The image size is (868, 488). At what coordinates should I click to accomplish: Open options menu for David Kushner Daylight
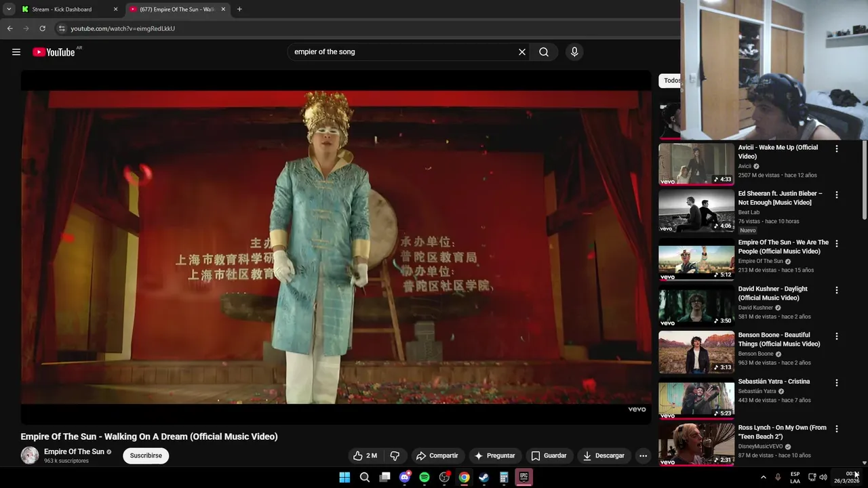point(836,290)
